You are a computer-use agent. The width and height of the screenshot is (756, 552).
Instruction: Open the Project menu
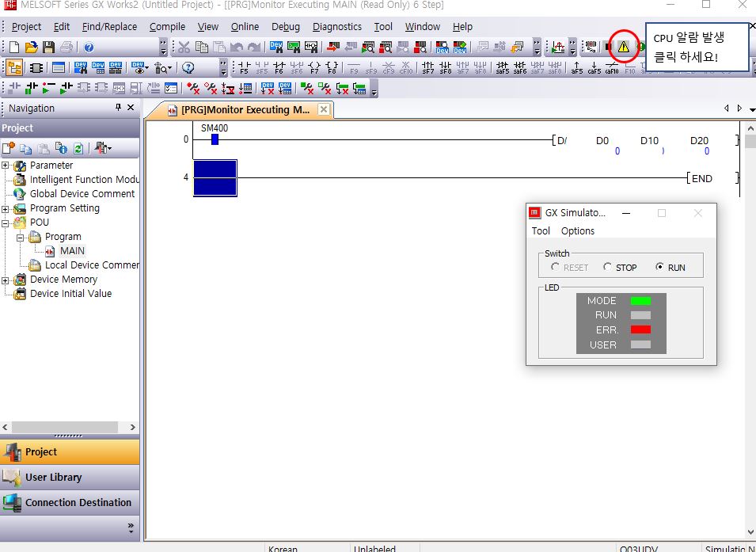(26, 27)
